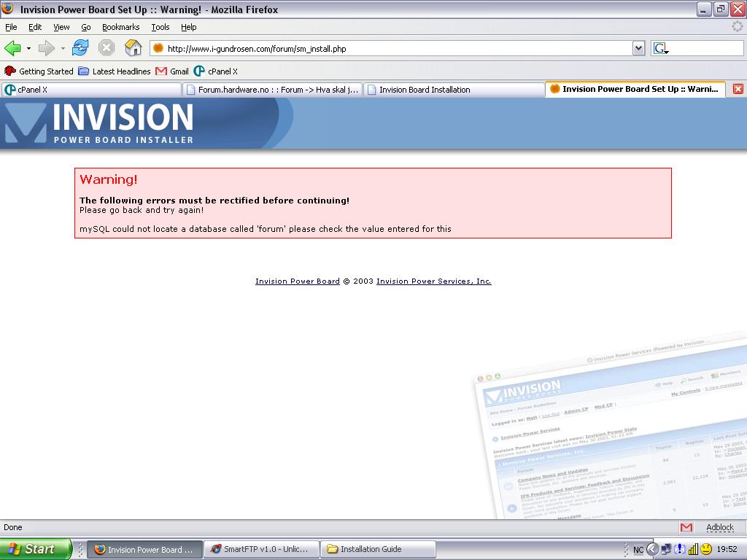This screenshot has height=560, width=747.
Task: Open the Gmail bookmark
Action: [x=172, y=71]
